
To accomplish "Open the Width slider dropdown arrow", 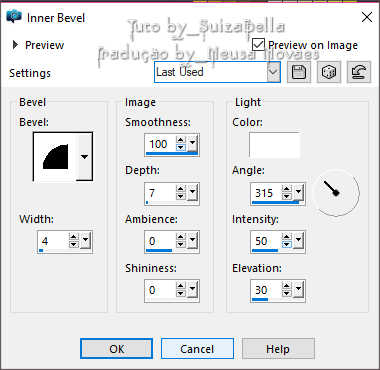I will (x=85, y=241).
